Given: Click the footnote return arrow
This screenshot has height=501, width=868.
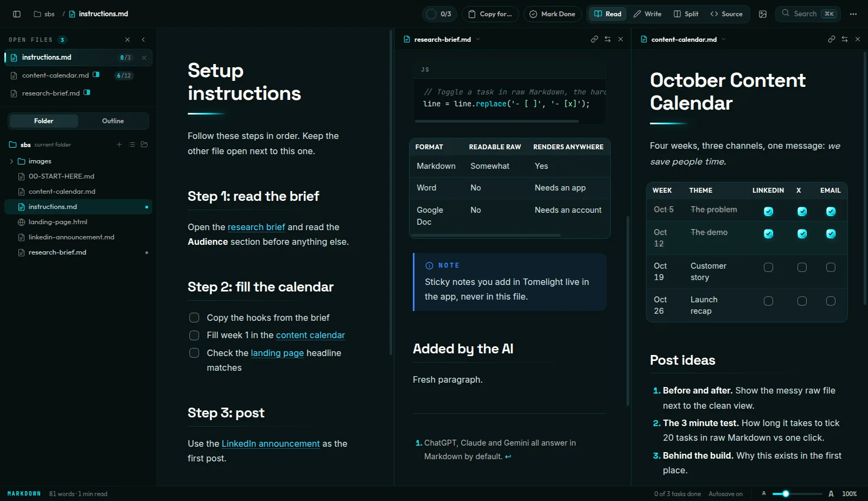Looking at the screenshot, I should [508, 456].
